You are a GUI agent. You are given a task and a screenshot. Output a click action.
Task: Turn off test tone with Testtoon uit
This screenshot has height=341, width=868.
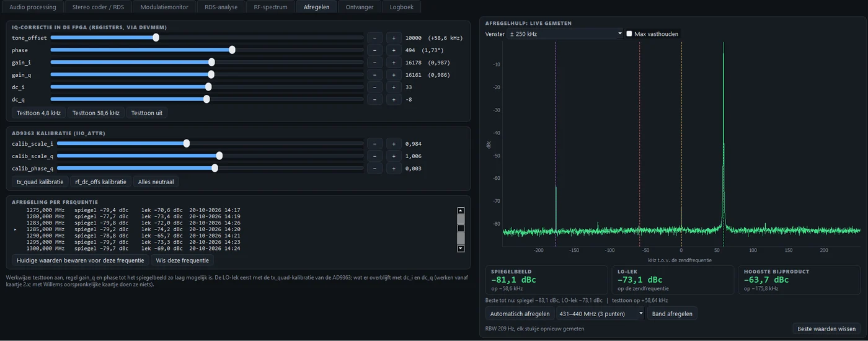146,113
